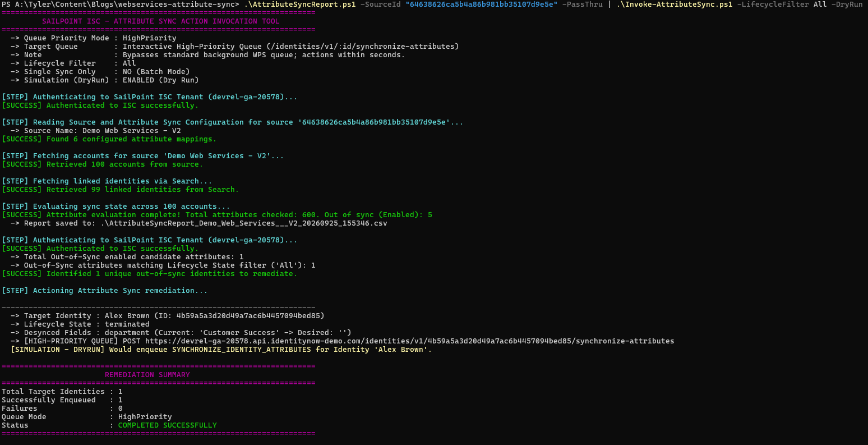Click 'Source Name: Demo Web Services - V2'
Viewport: 868px width, 445px height.
tap(96, 131)
